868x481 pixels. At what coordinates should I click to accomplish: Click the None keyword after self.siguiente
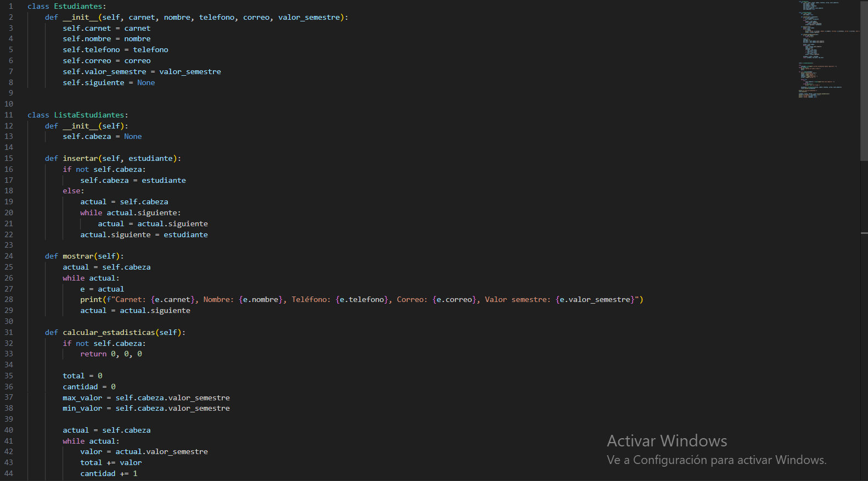[146, 82]
